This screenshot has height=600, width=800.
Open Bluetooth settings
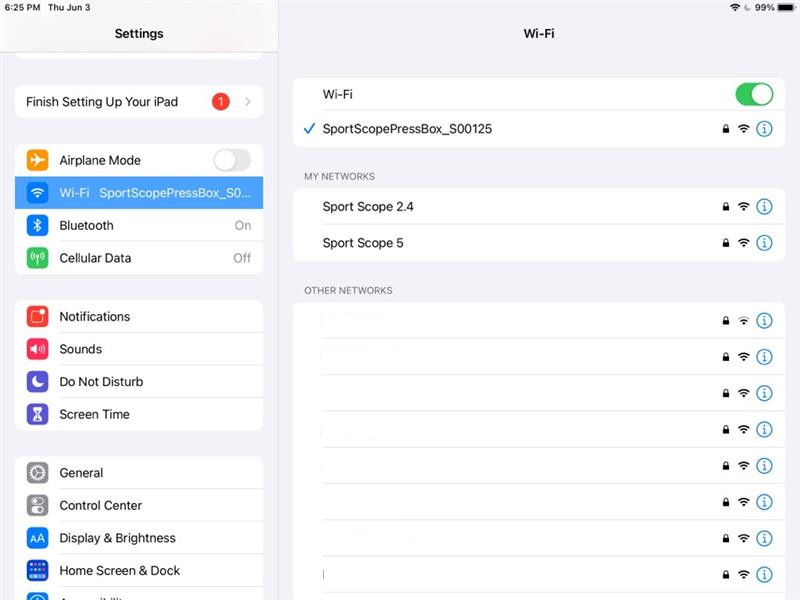pyautogui.click(x=139, y=226)
